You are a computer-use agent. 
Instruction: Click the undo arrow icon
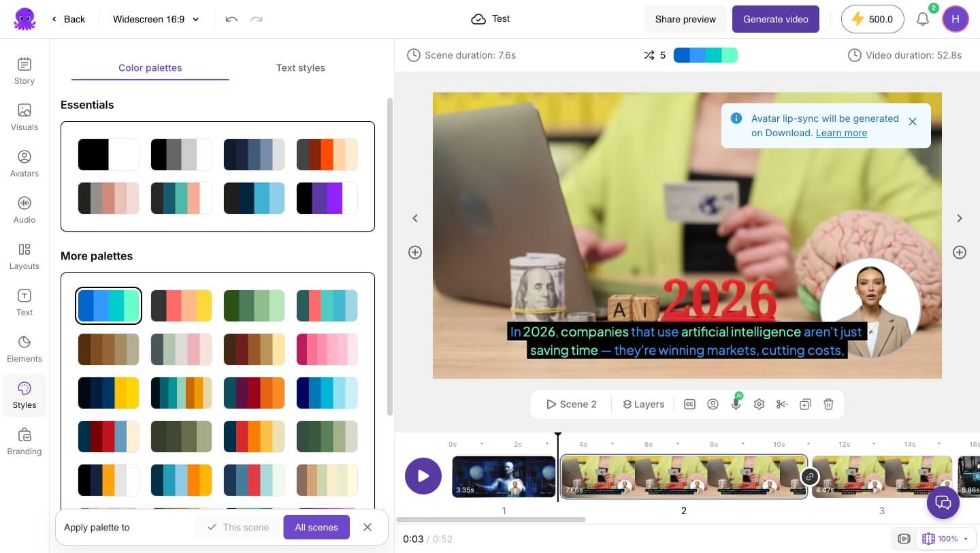tap(231, 19)
